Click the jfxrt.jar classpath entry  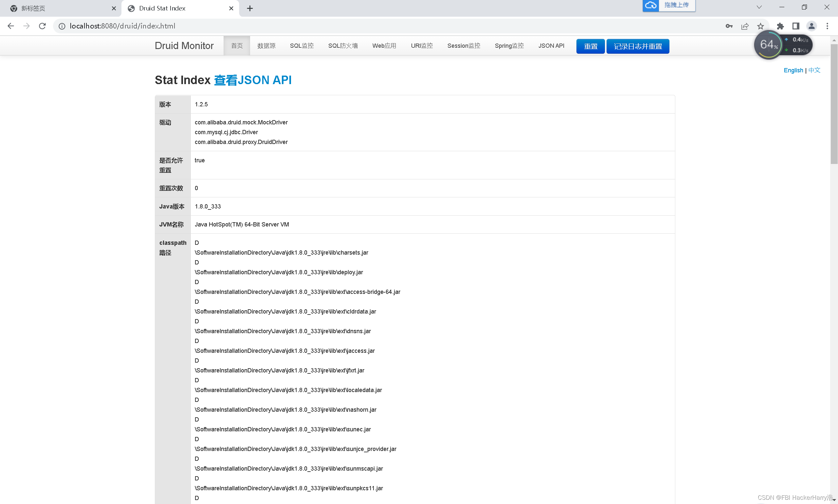[x=280, y=371]
